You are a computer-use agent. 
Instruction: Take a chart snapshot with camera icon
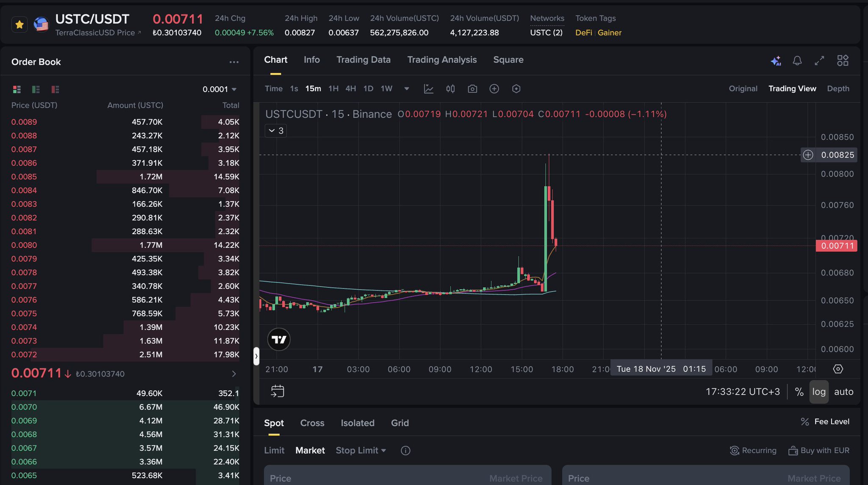pyautogui.click(x=472, y=89)
